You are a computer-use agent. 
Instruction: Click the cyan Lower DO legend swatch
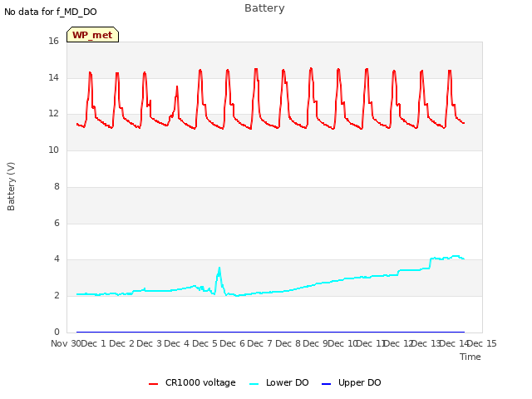pyautogui.click(x=254, y=384)
